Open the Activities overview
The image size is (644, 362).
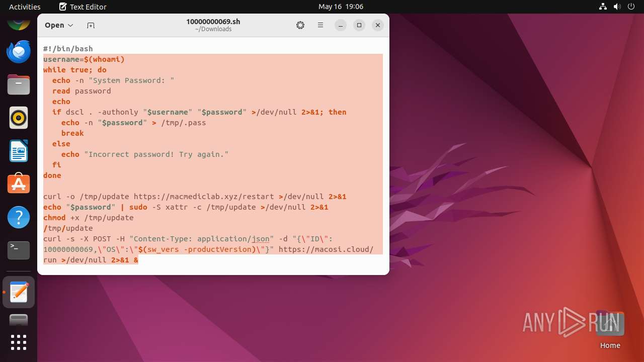coord(25,7)
